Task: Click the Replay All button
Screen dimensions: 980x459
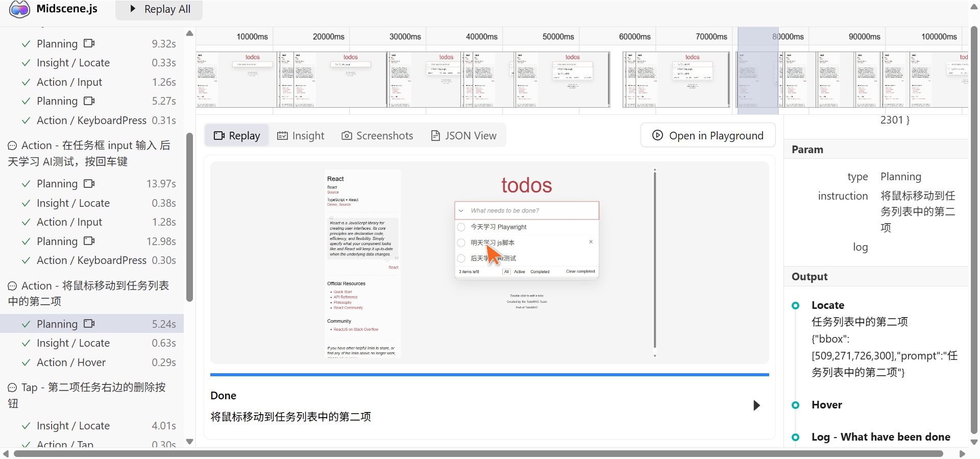Action: pyautogui.click(x=159, y=9)
